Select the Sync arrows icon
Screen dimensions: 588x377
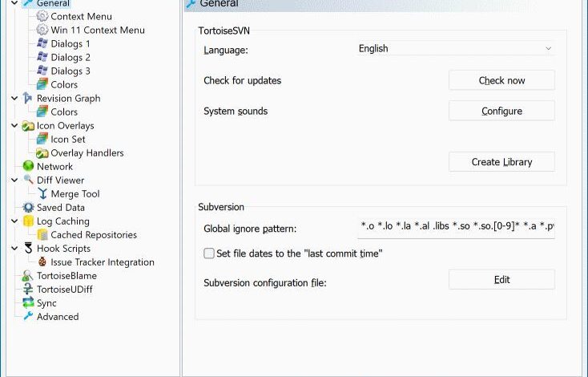coord(28,302)
